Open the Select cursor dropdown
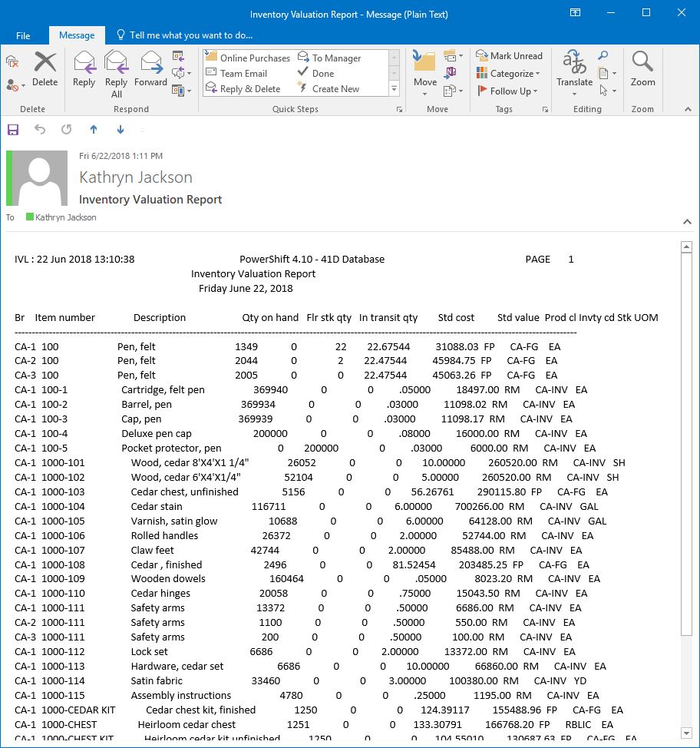 (607, 90)
